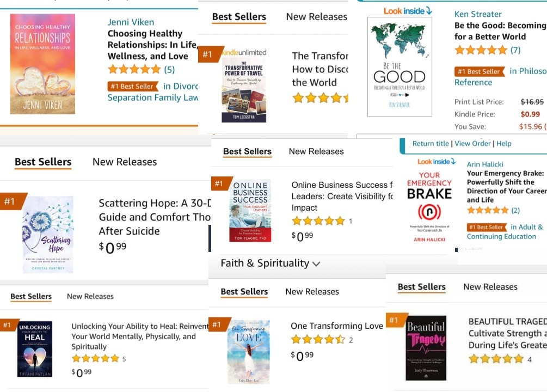Open the Scattering Hope book cover thumbnail
The height and width of the screenshot is (392, 547).
[x=48, y=234]
